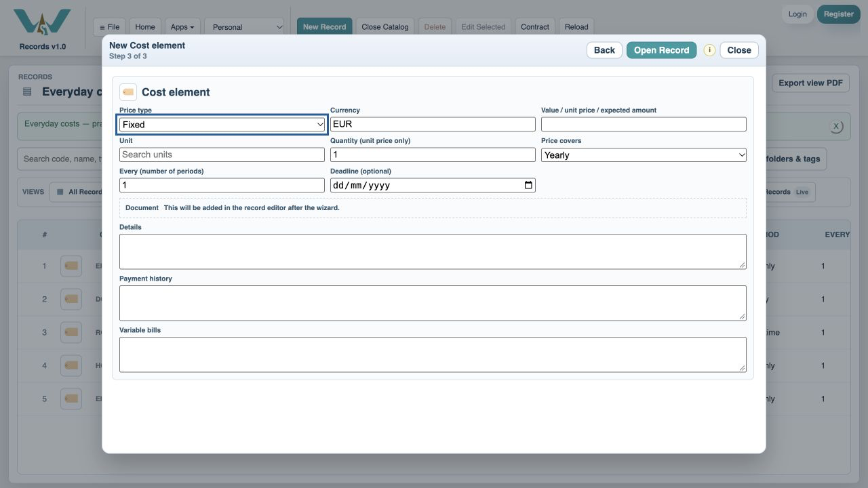Open the Price covers dropdown
The height and width of the screenshot is (488, 868).
[x=644, y=155]
